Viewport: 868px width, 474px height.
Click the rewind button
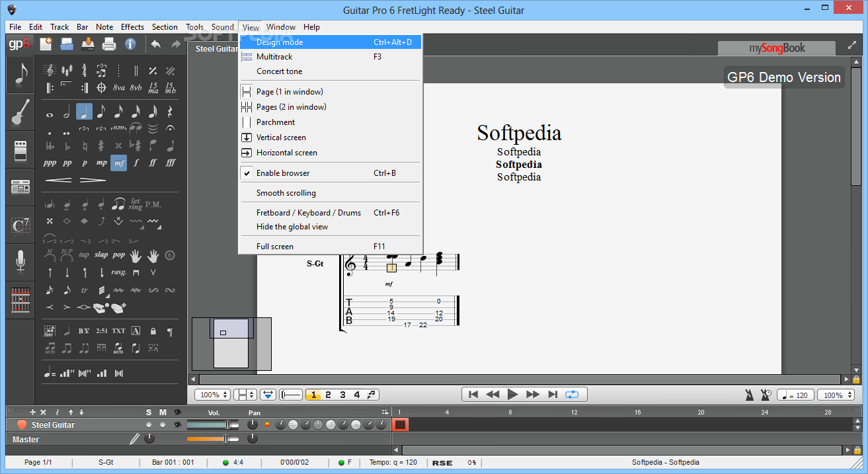pyautogui.click(x=493, y=394)
